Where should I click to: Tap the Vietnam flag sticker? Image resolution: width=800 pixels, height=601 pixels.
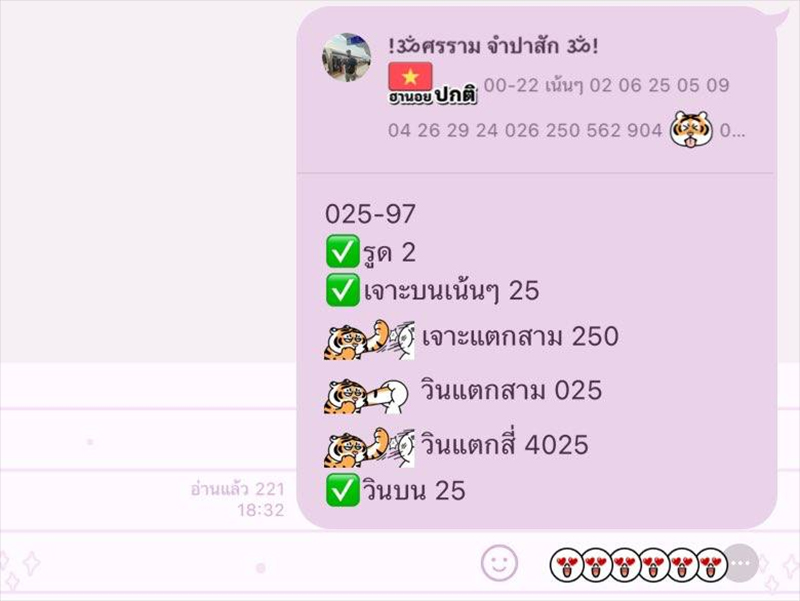(x=410, y=77)
